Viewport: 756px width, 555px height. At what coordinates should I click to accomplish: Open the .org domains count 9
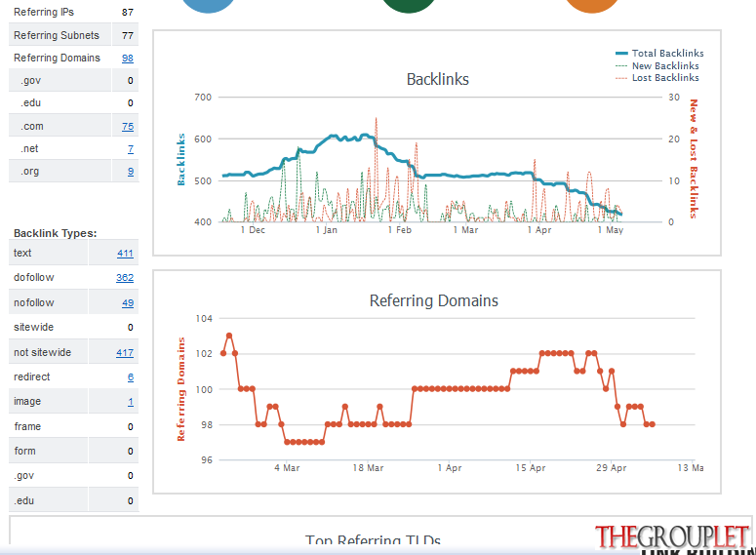coord(131,172)
